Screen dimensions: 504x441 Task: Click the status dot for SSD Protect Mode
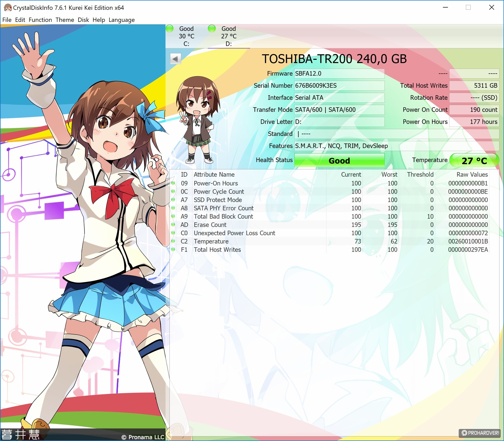click(173, 200)
